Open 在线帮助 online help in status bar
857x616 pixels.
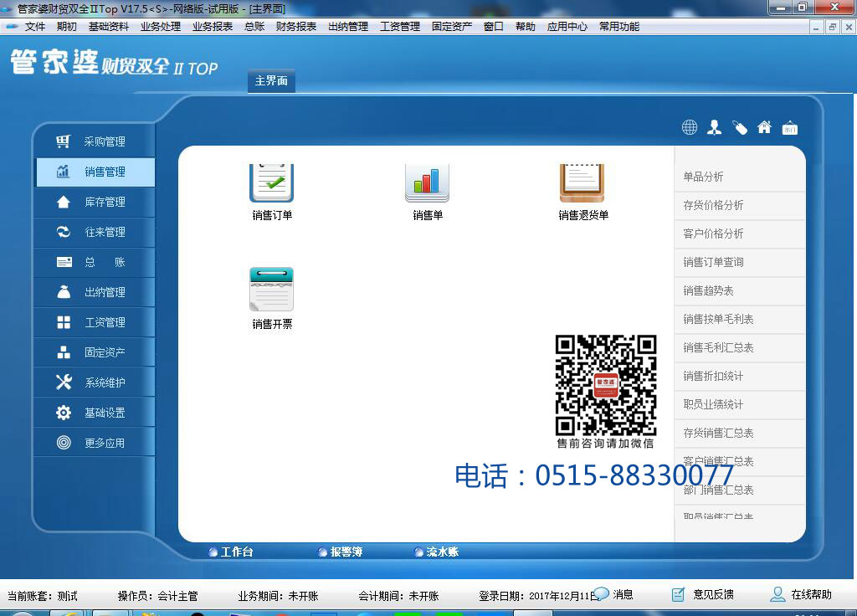pyautogui.click(x=801, y=594)
